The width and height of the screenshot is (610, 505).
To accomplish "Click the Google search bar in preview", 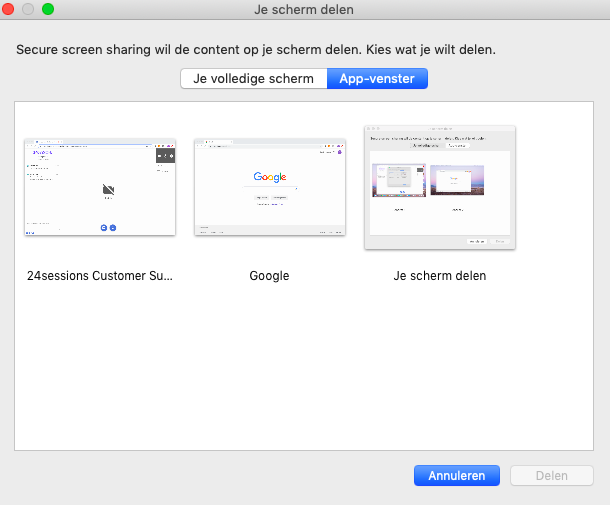I will pos(270,187).
